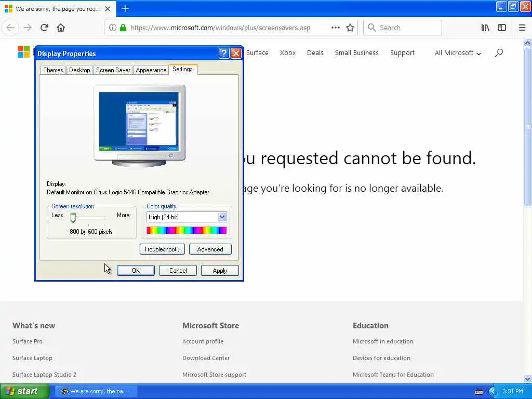
Task: Click the Microsoft logo on the page
Action: [x=23, y=52]
